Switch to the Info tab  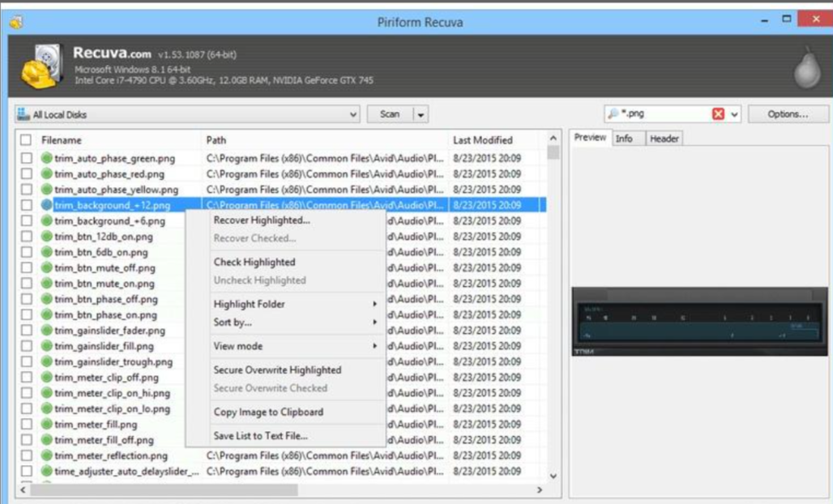[x=624, y=139]
